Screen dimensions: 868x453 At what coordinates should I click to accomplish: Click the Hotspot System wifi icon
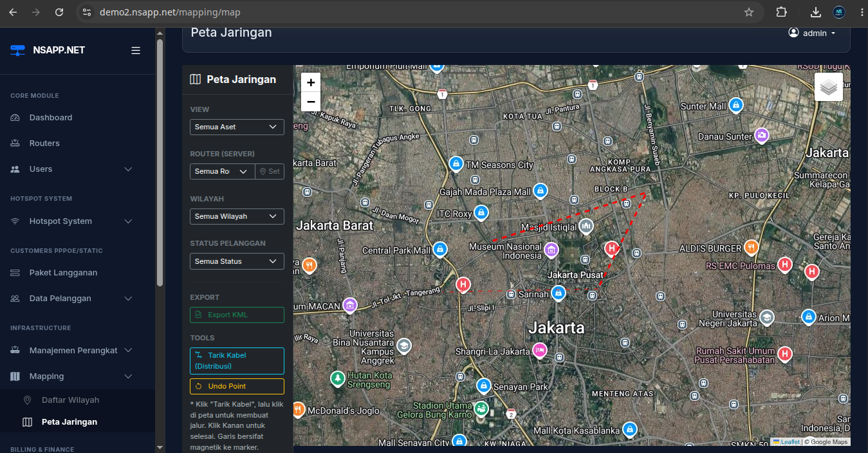(x=15, y=221)
